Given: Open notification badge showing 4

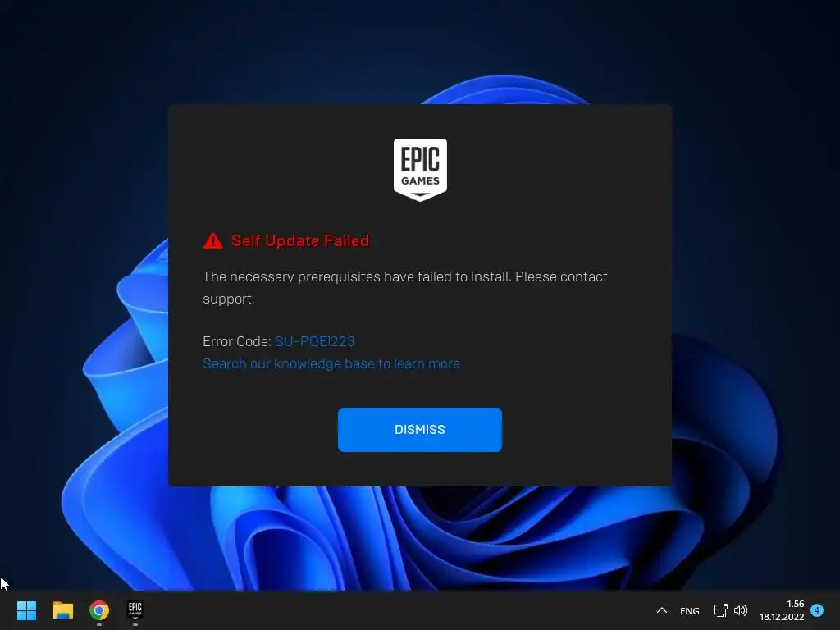Looking at the screenshot, I should coord(817,609).
